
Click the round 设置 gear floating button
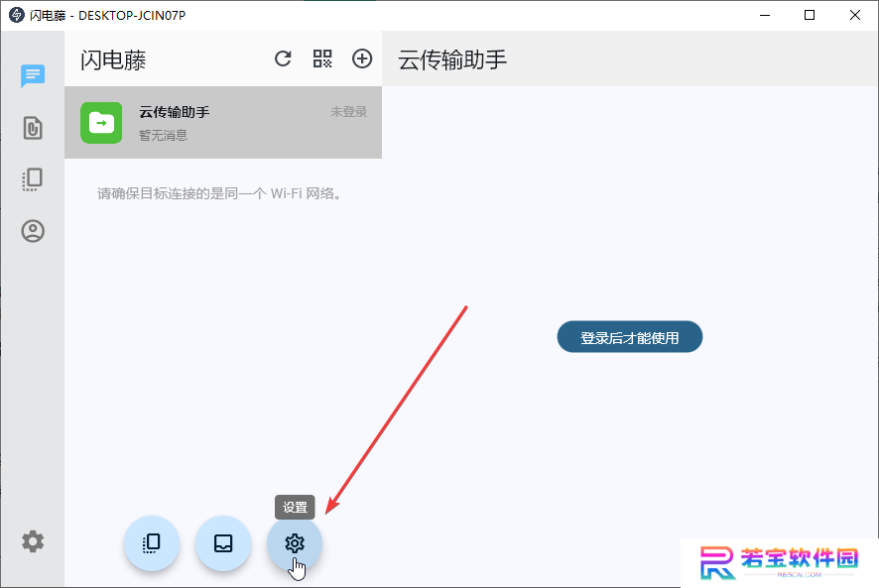(x=295, y=543)
